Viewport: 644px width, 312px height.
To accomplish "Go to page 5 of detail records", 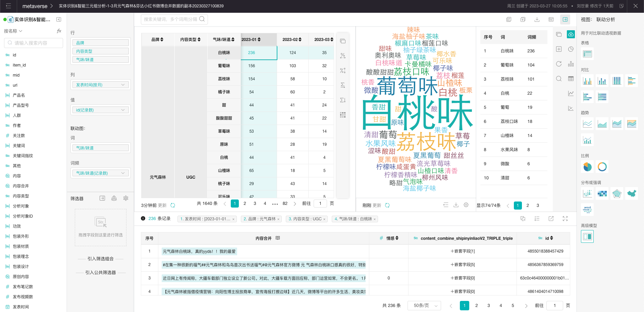I will (513, 306).
